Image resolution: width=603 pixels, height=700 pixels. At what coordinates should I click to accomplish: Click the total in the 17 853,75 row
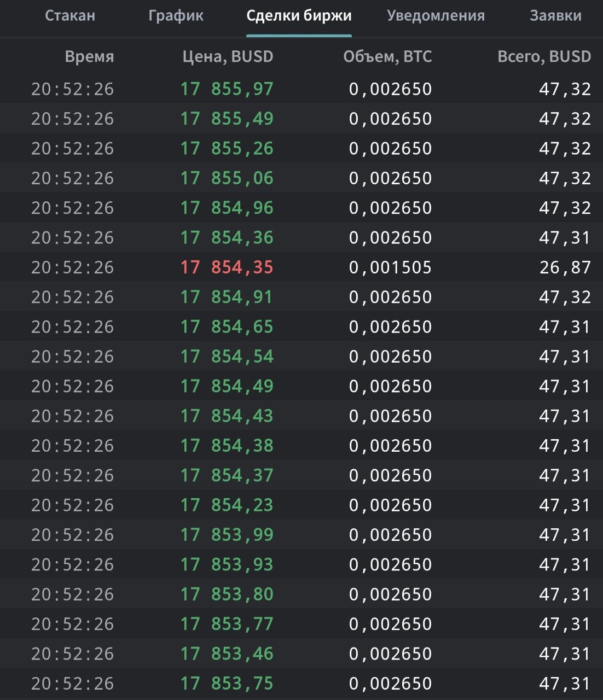(565, 683)
